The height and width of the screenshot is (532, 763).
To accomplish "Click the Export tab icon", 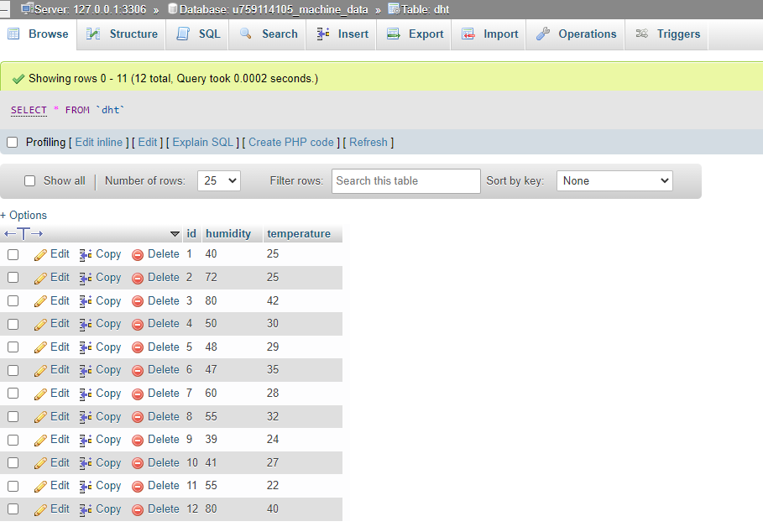I will coord(392,34).
